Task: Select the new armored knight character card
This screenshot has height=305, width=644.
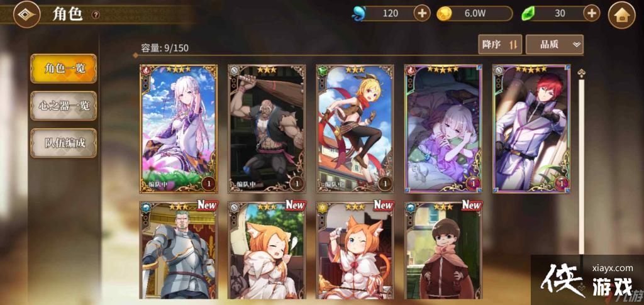Action: click(x=179, y=250)
